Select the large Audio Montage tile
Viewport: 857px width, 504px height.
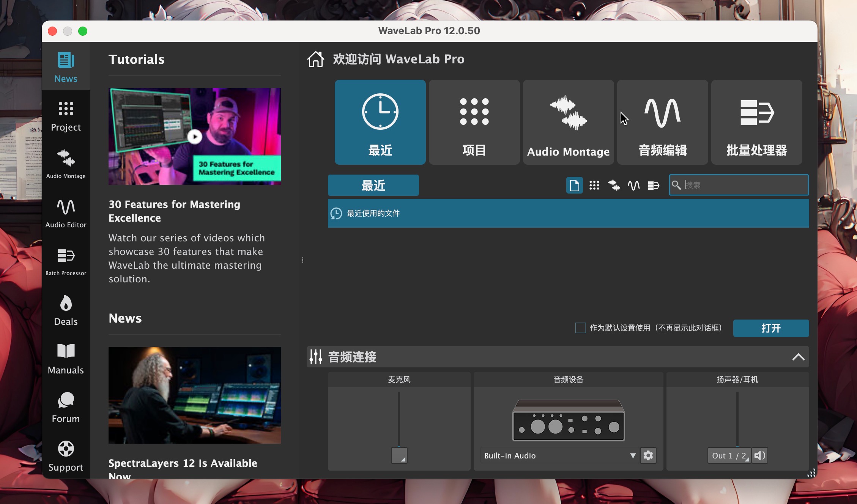coord(568,122)
